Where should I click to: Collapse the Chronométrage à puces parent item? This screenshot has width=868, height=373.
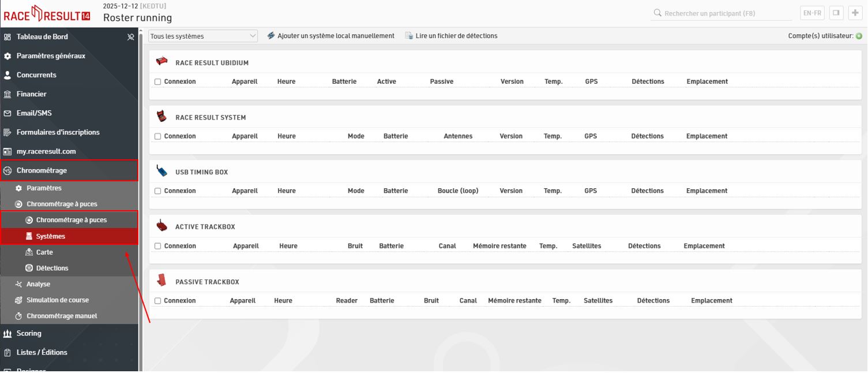(x=69, y=204)
